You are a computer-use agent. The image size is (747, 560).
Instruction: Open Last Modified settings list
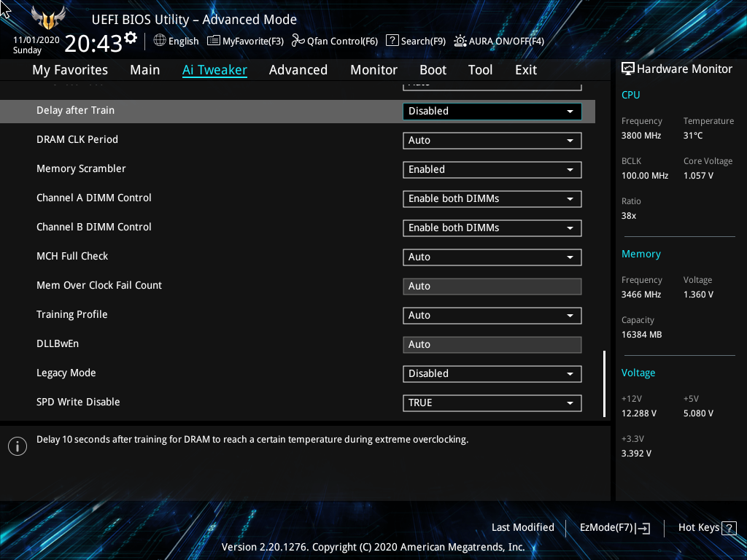pos(522,528)
